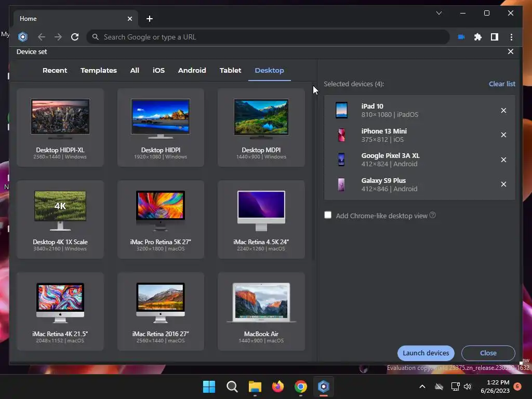
Task: Open File Explorer from the taskbar
Action: click(x=255, y=387)
